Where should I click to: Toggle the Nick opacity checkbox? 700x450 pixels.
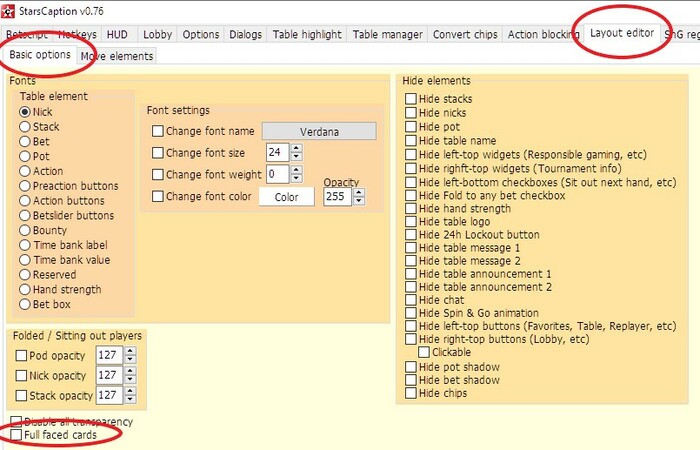tap(21, 376)
